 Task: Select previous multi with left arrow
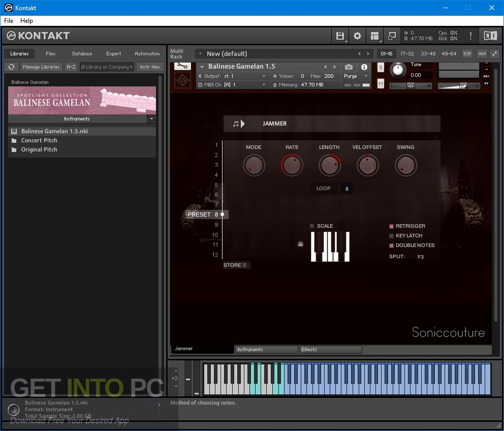(359, 54)
